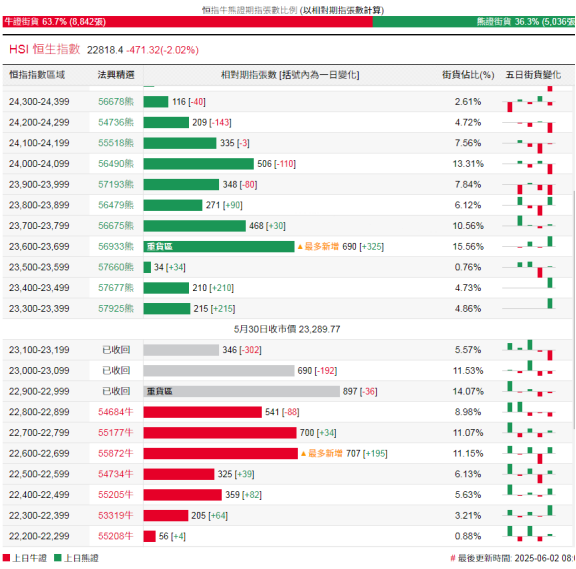Viewport: 576px width, 569px height.
Task: Open bear warrant link 55518熊
Action: pyautogui.click(x=116, y=143)
